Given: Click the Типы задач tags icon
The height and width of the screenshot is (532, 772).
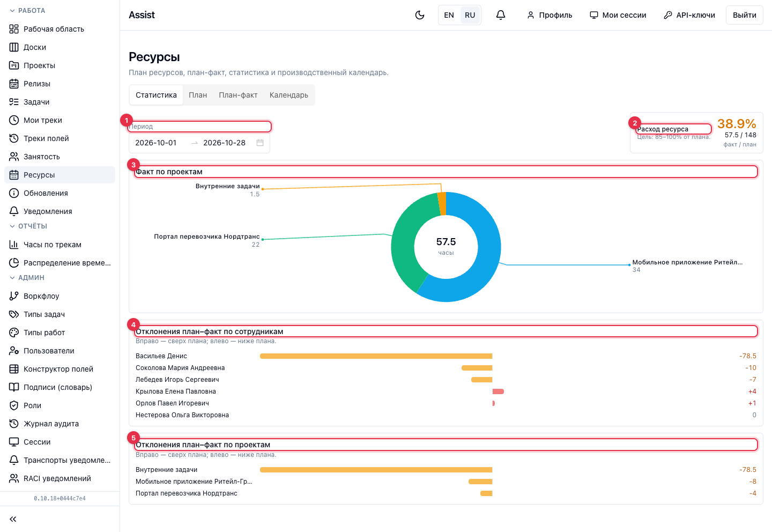Looking at the screenshot, I should (x=14, y=314).
